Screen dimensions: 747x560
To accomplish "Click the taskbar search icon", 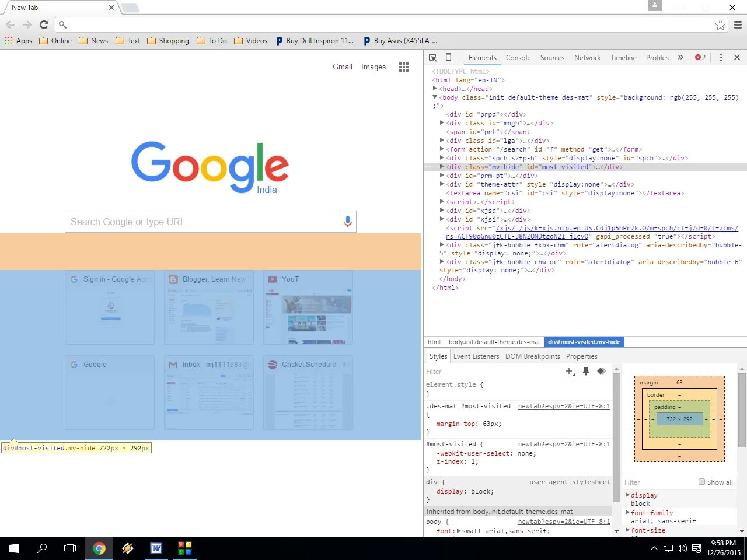I will click(42, 548).
